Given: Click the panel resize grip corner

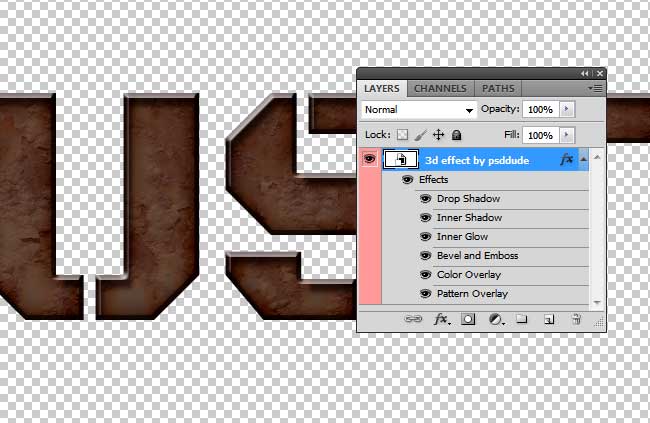Looking at the screenshot, I should tap(599, 323).
